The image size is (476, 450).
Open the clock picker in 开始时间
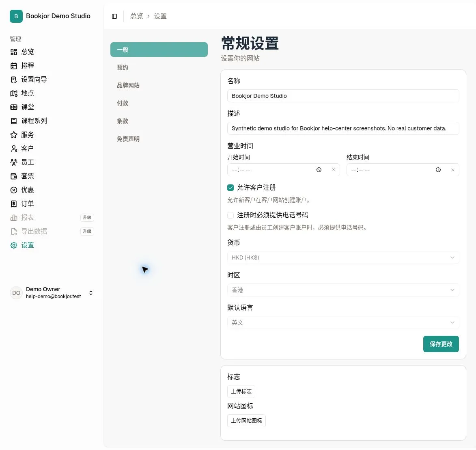pyautogui.click(x=319, y=170)
